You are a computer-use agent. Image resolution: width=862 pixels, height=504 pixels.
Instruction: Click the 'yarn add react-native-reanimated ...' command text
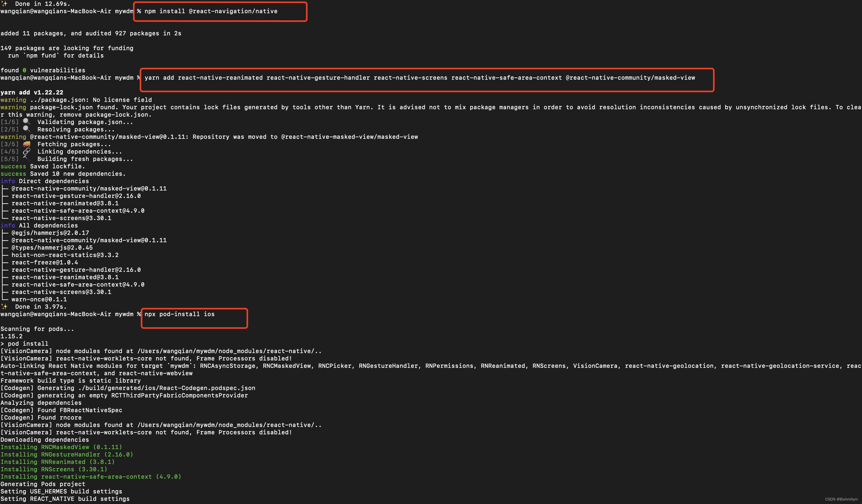[420, 78]
